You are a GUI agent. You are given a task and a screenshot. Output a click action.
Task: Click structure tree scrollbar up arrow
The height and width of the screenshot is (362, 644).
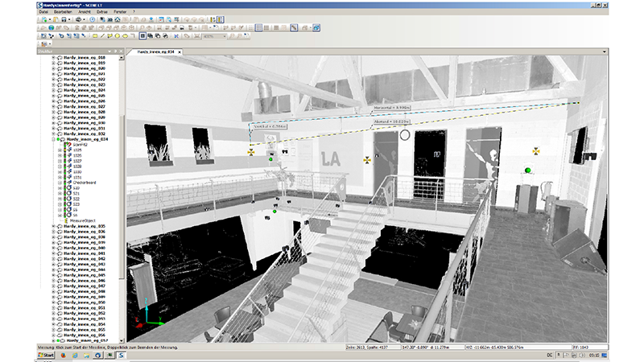click(x=122, y=58)
